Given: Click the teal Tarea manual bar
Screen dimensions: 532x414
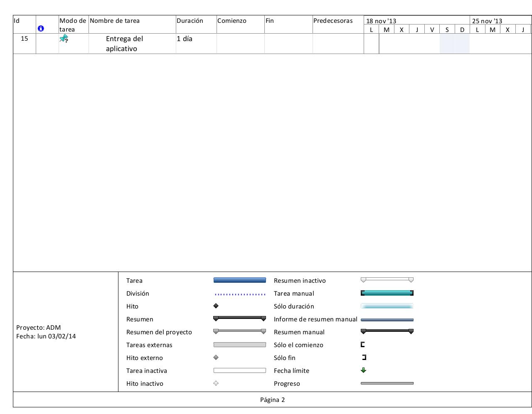Looking at the screenshot, I should [387, 293].
